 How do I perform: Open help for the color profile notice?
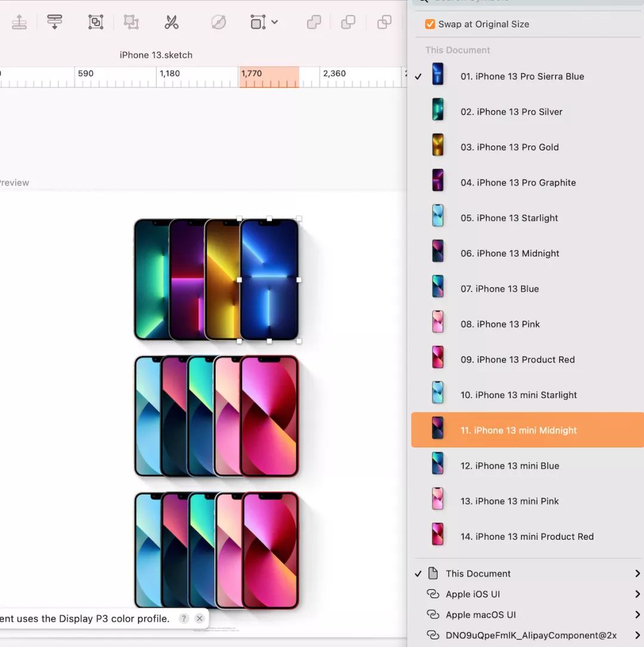point(184,618)
